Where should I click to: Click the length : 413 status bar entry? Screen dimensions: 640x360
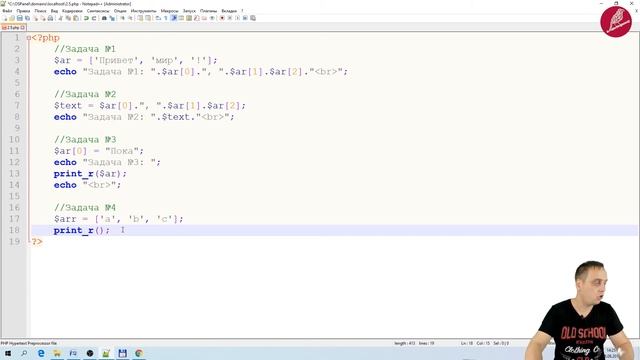[404, 343]
